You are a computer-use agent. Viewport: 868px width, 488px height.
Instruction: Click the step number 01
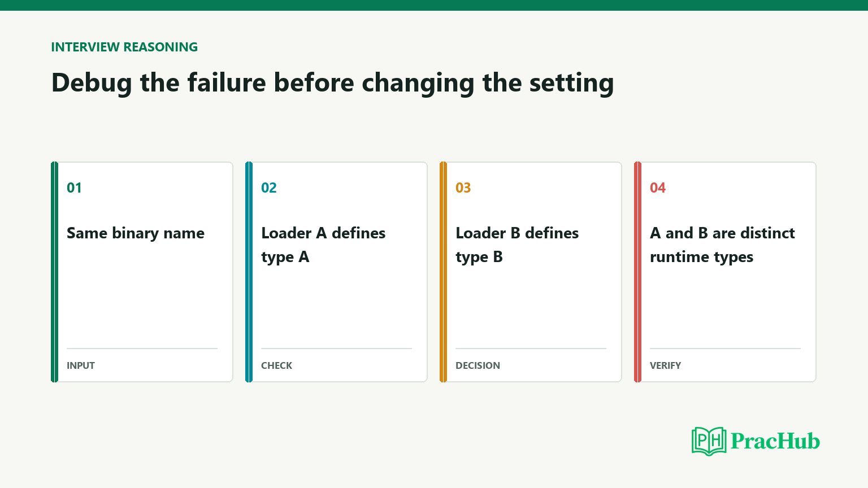74,188
